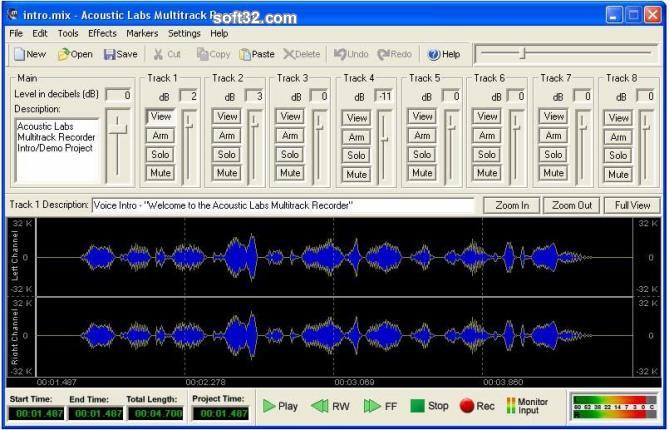Solo Track 6
Viewport: 669px width, 430px height.
click(487, 154)
